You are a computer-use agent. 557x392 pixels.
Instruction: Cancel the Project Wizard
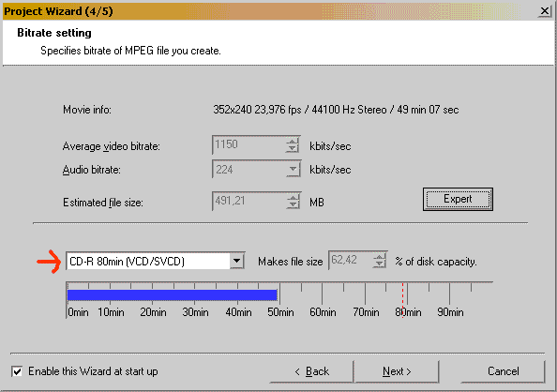(x=503, y=371)
